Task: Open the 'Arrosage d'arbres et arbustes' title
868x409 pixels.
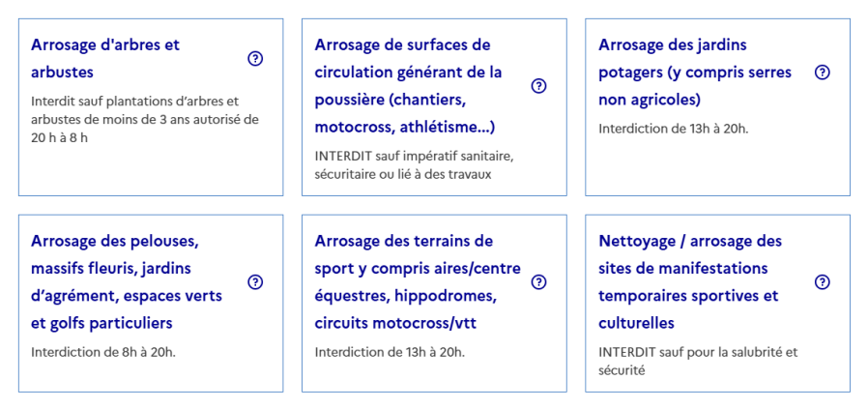Action: [105, 59]
